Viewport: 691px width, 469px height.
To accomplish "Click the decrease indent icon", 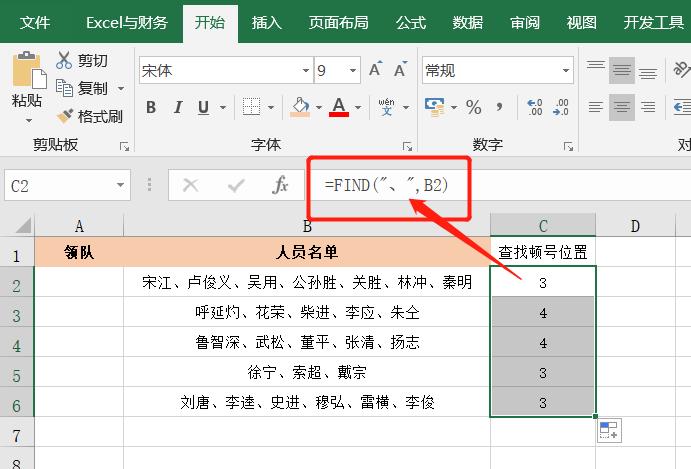I will point(682,107).
